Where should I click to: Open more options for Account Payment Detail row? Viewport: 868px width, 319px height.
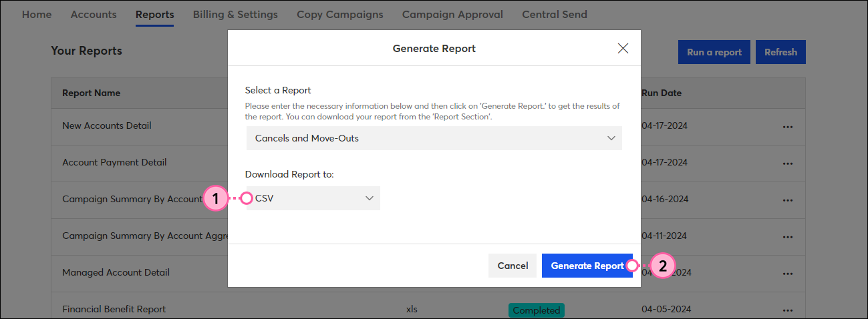[787, 163]
